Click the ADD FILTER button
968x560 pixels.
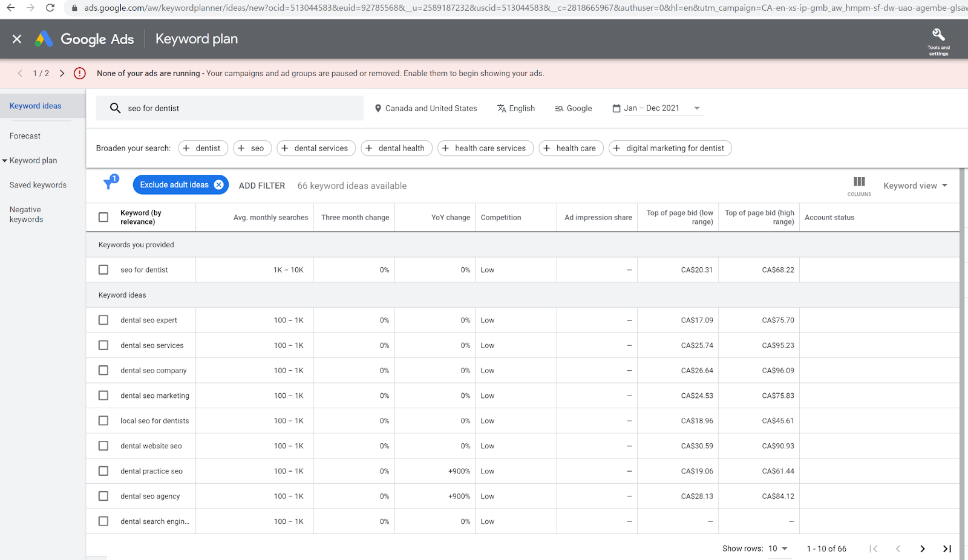point(261,186)
